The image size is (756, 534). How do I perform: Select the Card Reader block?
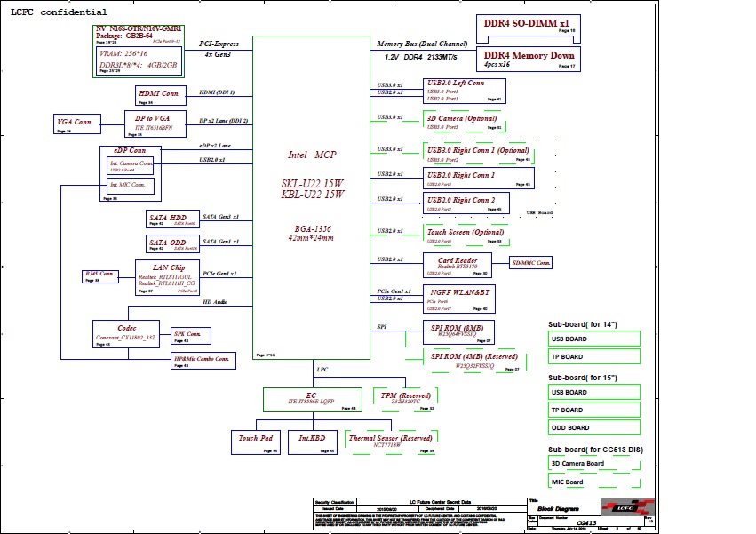pyautogui.click(x=458, y=265)
